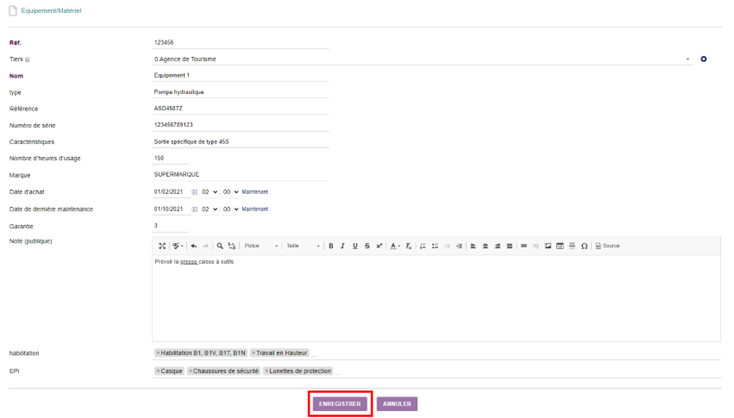Center the text
Screen dimensions: 734x418
(485, 246)
